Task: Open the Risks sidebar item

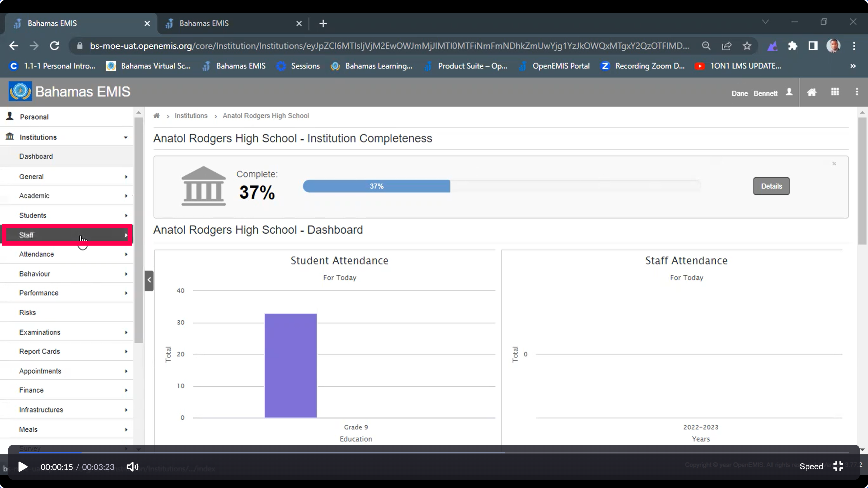Action: click(x=67, y=312)
